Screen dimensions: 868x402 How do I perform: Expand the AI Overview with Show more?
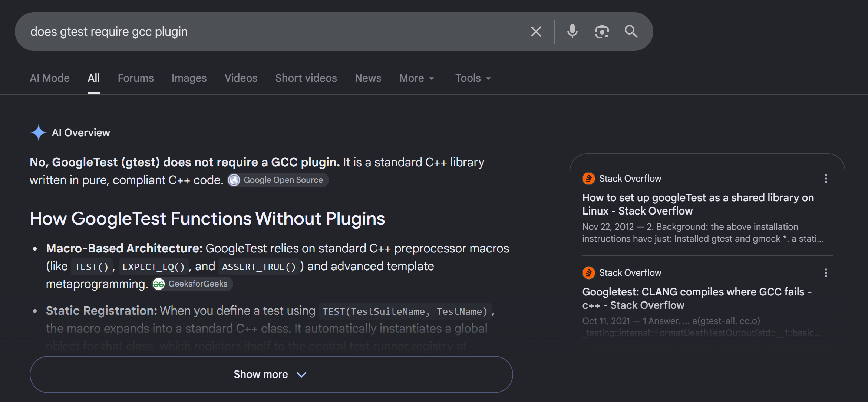click(x=271, y=375)
